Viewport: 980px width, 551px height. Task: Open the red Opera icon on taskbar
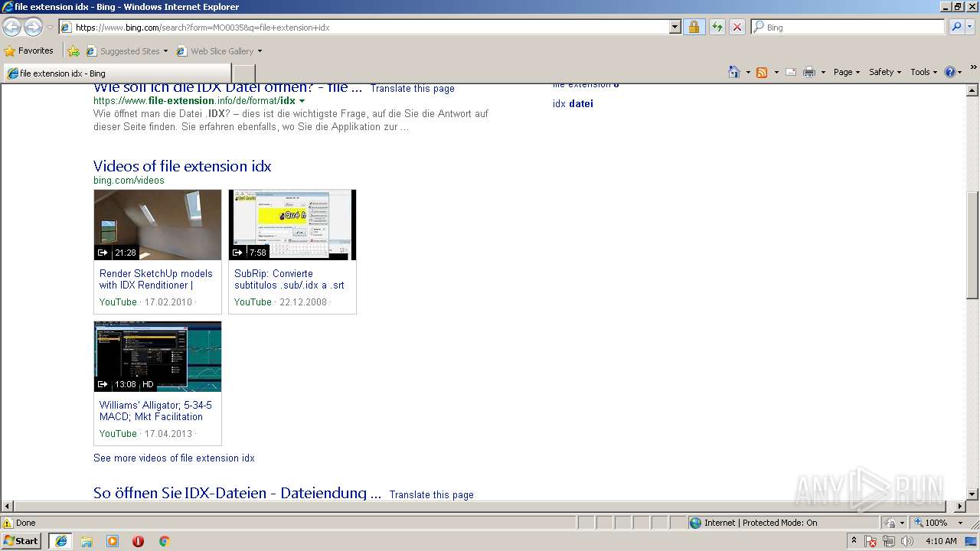click(x=138, y=541)
